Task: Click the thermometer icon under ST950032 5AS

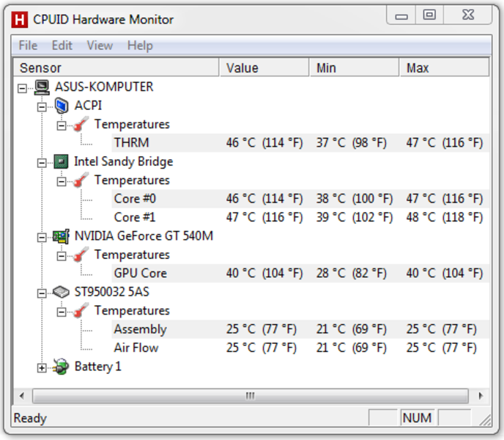Action: click(81, 311)
